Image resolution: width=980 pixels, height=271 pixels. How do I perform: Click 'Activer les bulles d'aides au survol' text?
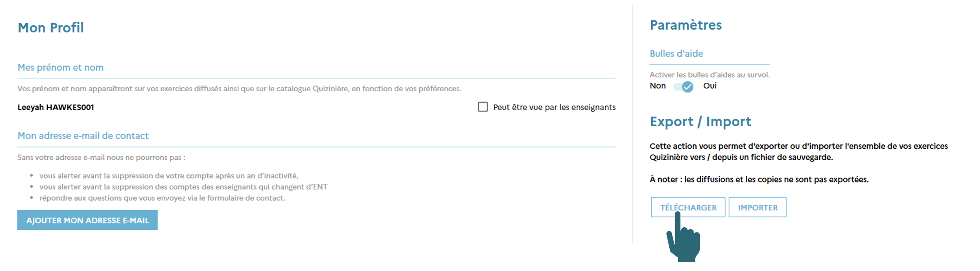[x=709, y=75]
